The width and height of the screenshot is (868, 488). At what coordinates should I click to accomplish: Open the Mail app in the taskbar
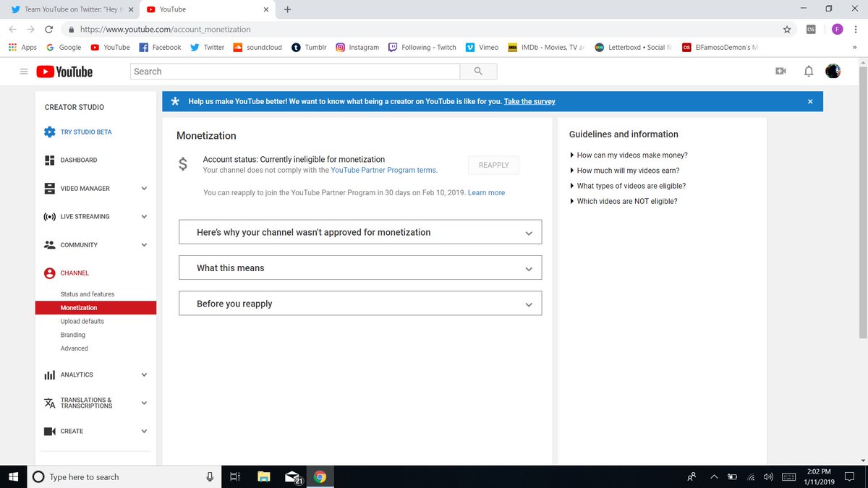point(293,476)
